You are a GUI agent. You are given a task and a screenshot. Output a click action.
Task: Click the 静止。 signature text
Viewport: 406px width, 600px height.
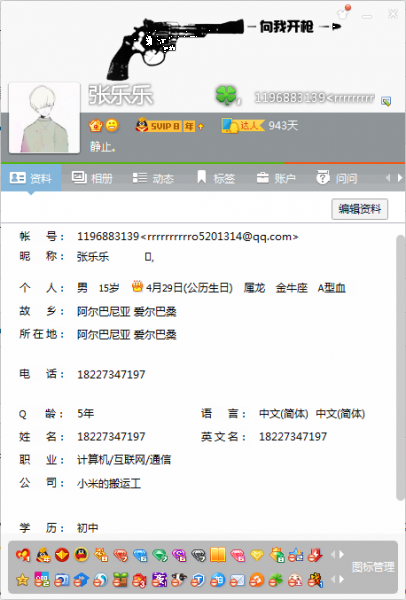click(x=103, y=147)
